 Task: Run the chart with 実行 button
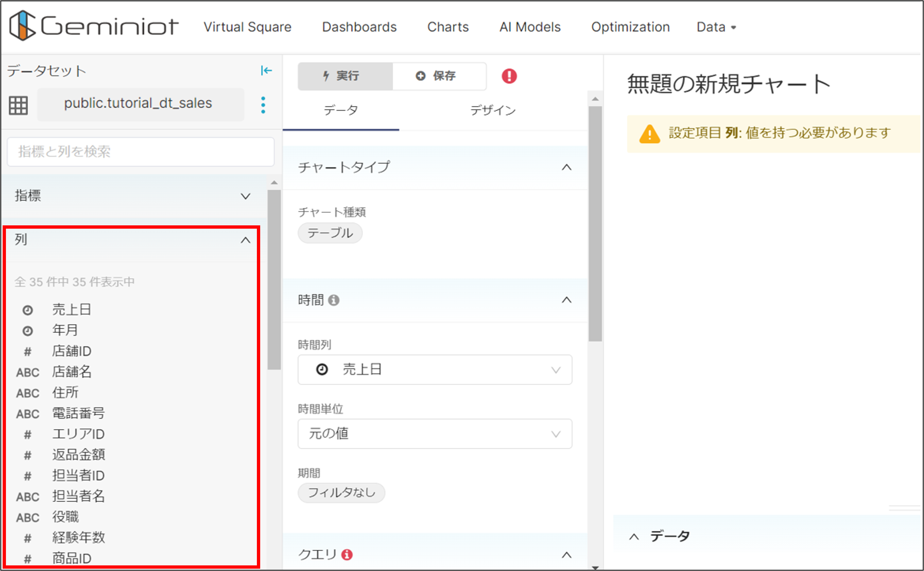(x=345, y=76)
